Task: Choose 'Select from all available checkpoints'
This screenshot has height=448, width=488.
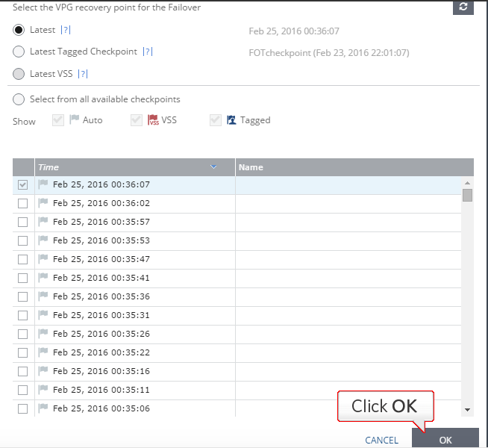Action: 19,99
